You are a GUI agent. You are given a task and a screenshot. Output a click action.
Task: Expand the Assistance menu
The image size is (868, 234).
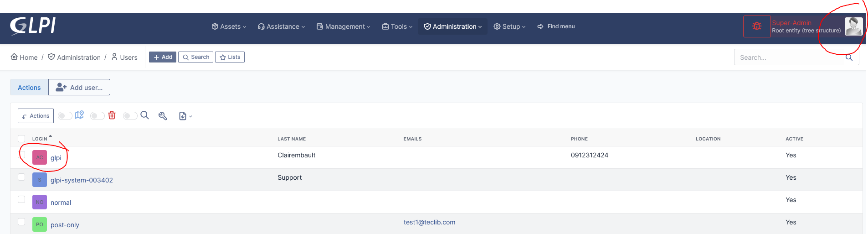(x=281, y=26)
